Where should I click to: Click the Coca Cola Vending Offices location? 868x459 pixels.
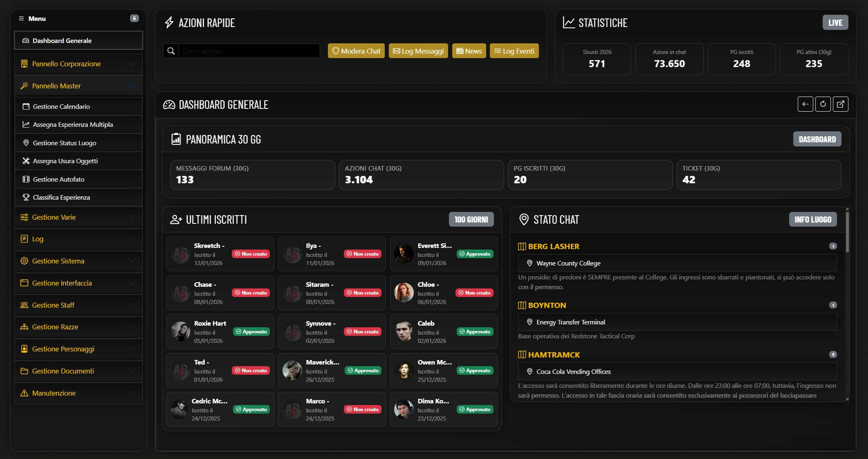pyautogui.click(x=677, y=371)
